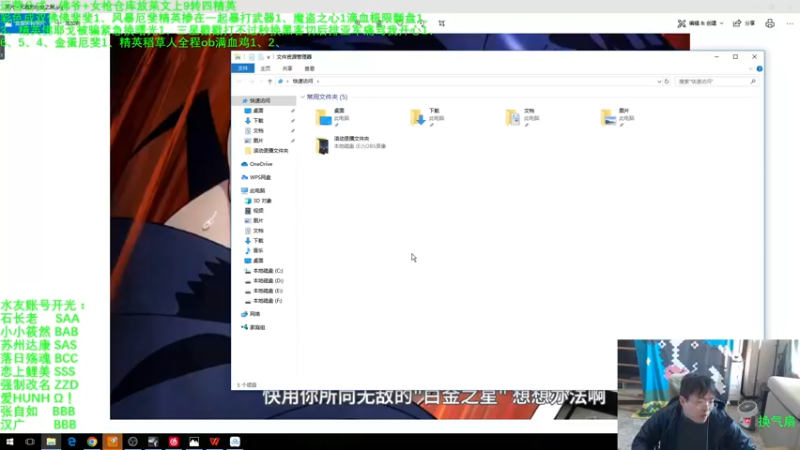Click the orange app taskbar icon

[x=113, y=442]
